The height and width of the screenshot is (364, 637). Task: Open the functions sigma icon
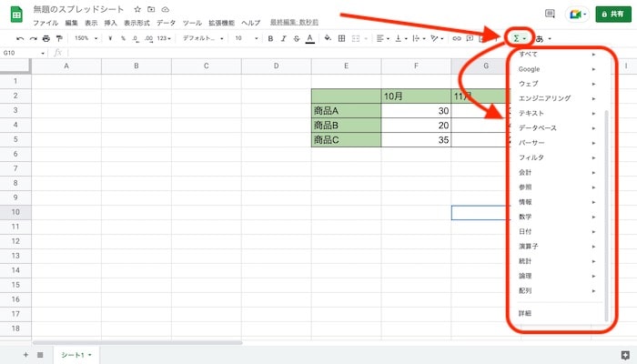pyautogui.click(x=517, y=38)
